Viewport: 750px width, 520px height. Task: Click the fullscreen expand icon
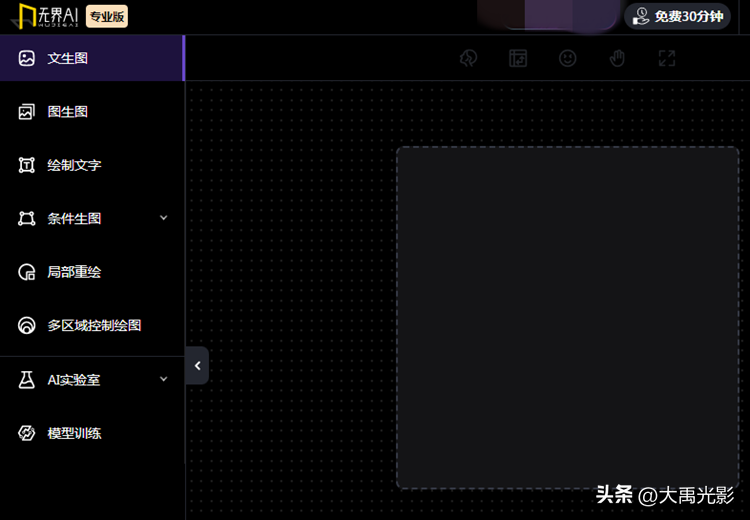(x=667, y=58)
